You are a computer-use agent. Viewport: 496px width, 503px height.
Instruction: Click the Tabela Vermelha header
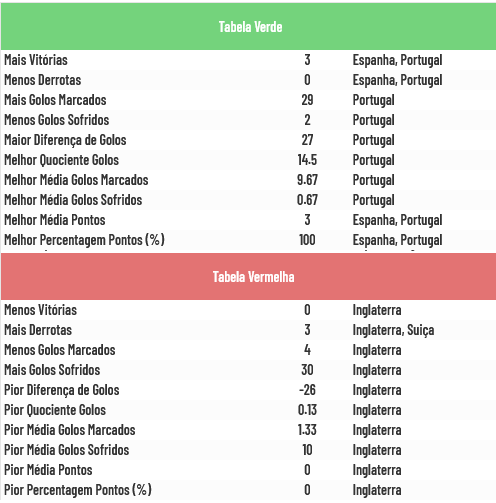(x=253, y=277)
